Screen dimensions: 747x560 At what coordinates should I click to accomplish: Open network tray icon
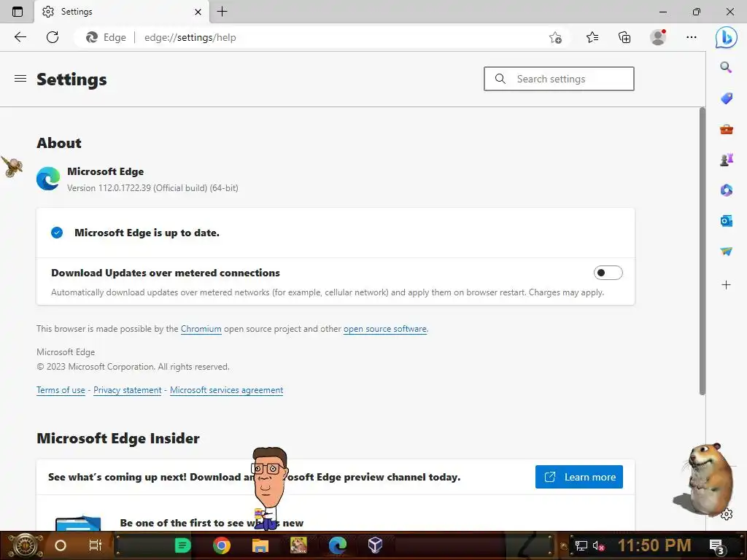click(x=581, y=546)
